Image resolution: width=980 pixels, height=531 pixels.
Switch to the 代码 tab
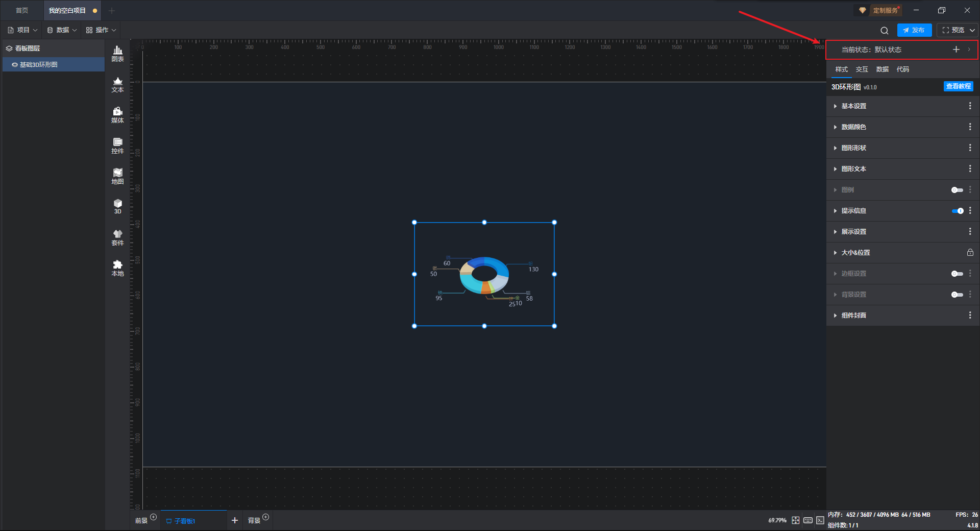(902, 69)
